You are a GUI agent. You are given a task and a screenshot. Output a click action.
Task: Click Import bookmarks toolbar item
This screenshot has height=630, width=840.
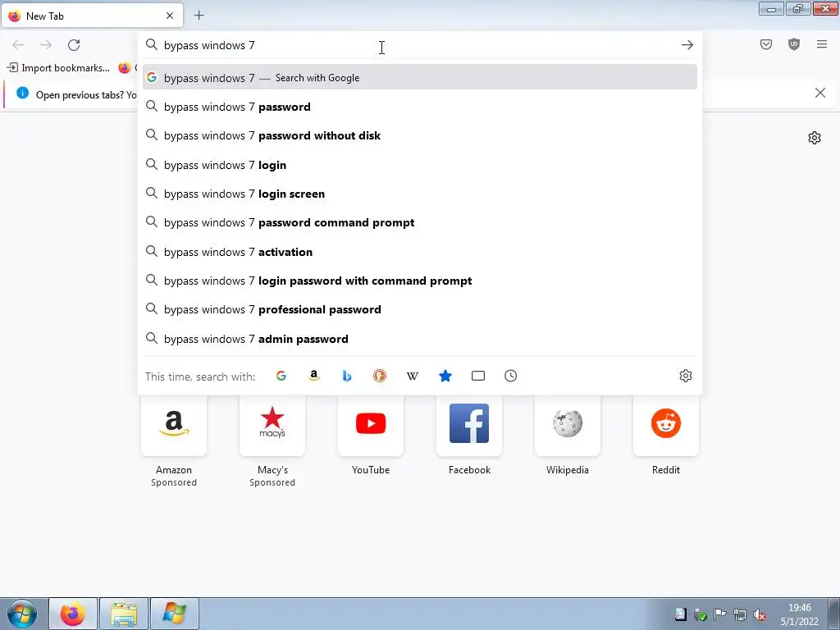58,68
